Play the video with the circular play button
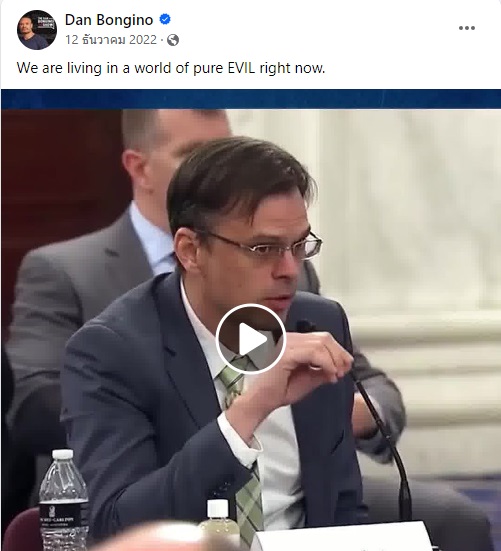Image resolution: width=501 pixels, height=551 pixels. [250, 339]
